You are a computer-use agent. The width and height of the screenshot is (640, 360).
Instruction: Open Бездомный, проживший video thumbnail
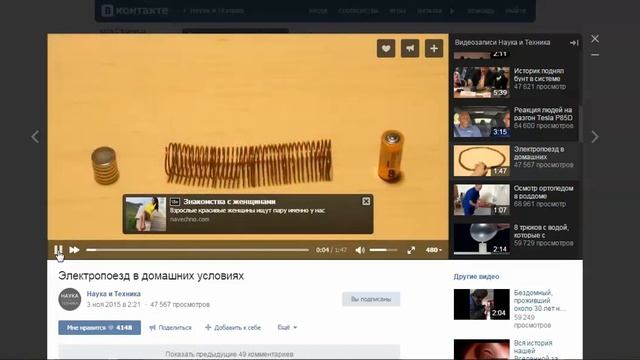point(482,304)
